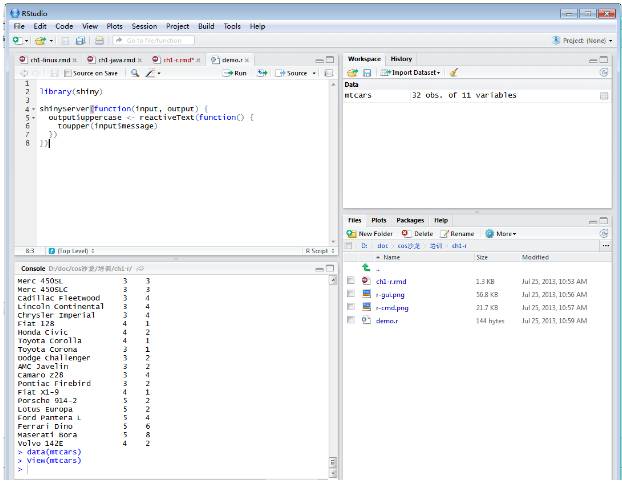Click the Delete button in Files pane
This screenshot has height=483, width=622.
pos(417,234)
